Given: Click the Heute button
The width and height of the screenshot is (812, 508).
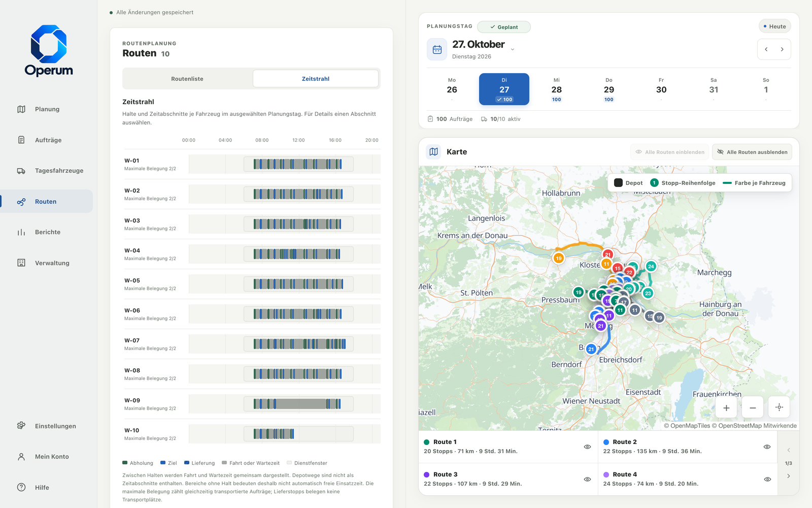Looking at the screenshot, I should click(774, 26).
